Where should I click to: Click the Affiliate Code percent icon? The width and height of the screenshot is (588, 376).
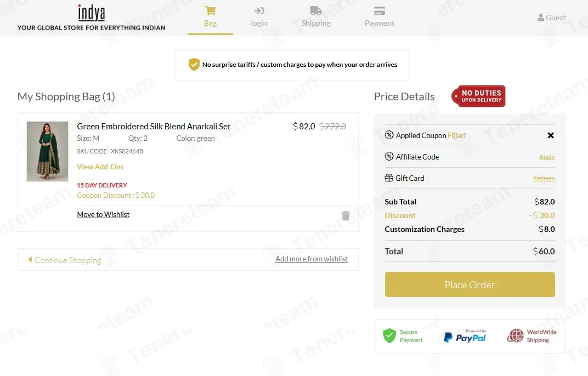pyautogui.click(x=389, y=156)
